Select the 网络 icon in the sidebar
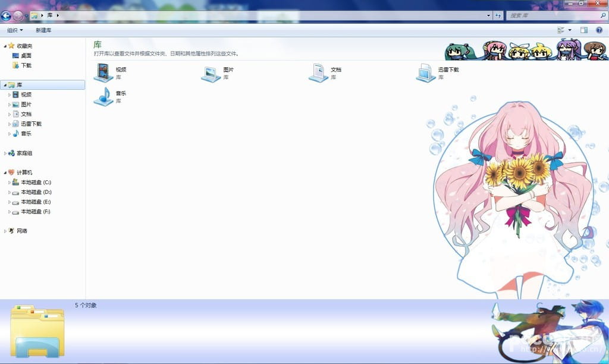Viewport: 609px width, 364px height. pos(11,231)
